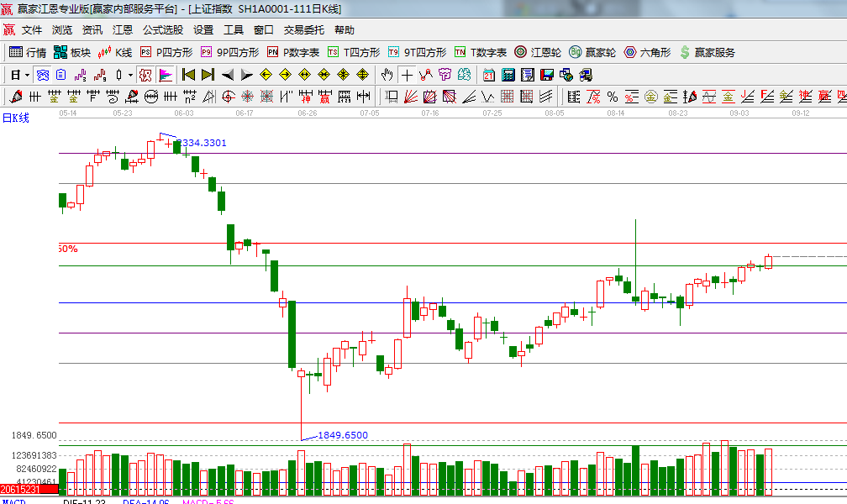Expand the candlestick style dropdown arrow
Screen dimensions: 847x504
(130, 75)
